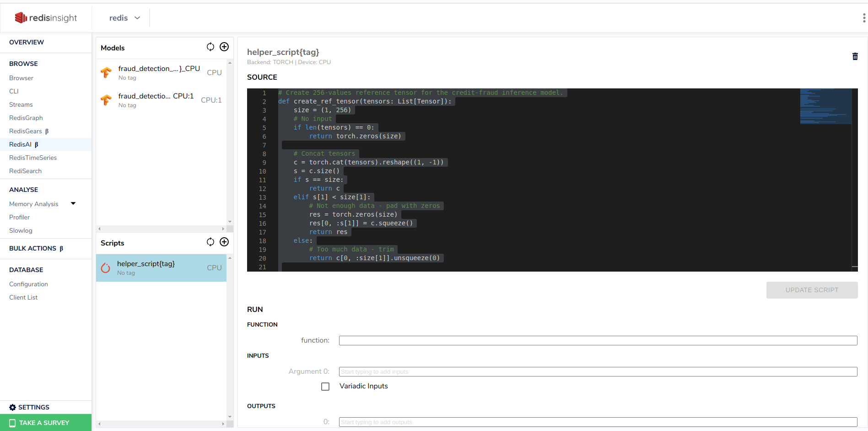Open Settings with gear icon

[x=12, y=407]
